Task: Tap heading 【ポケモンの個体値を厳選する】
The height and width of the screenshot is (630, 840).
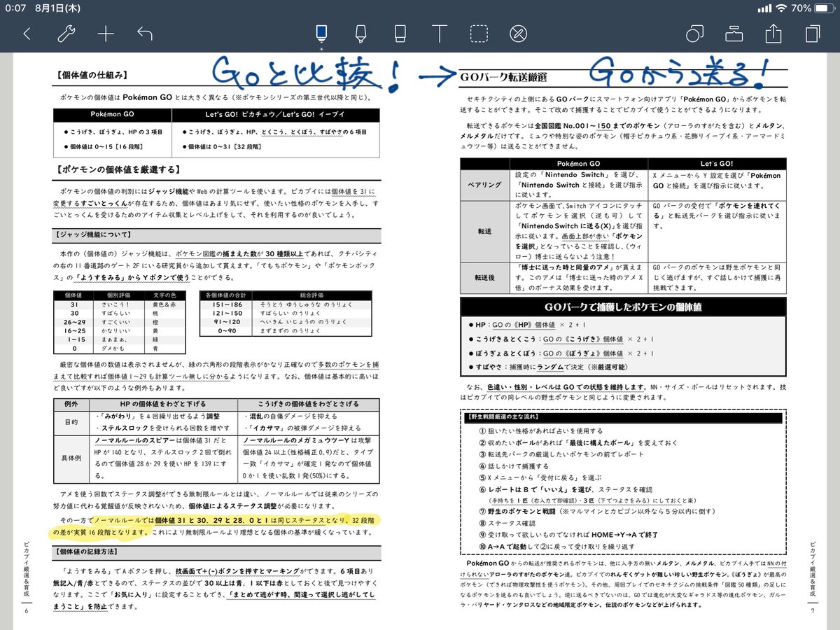Action: 118,169
